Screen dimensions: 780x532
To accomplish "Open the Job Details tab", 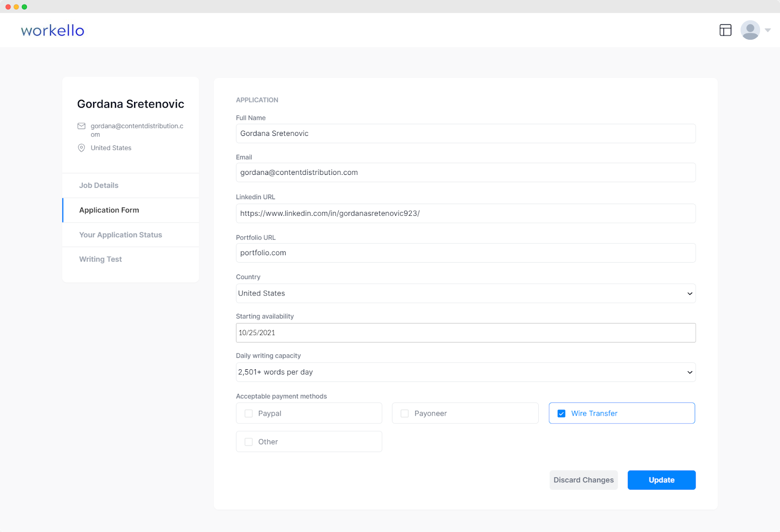I will point(131,186).
